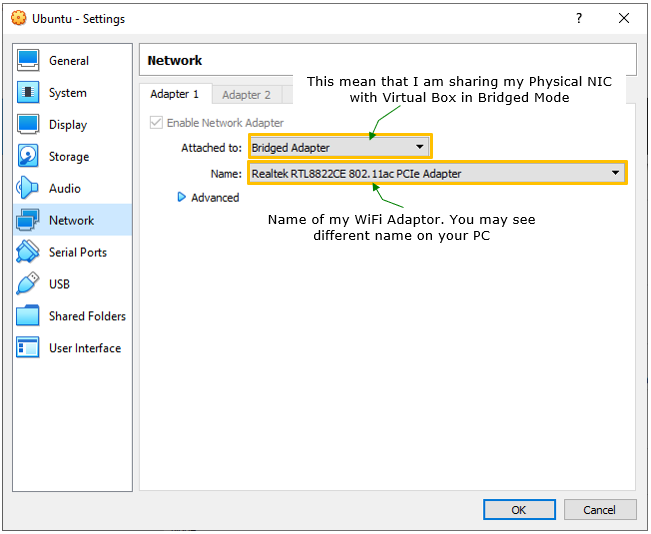
Task: Click the question mark help button
Action: tap(579, 18)
